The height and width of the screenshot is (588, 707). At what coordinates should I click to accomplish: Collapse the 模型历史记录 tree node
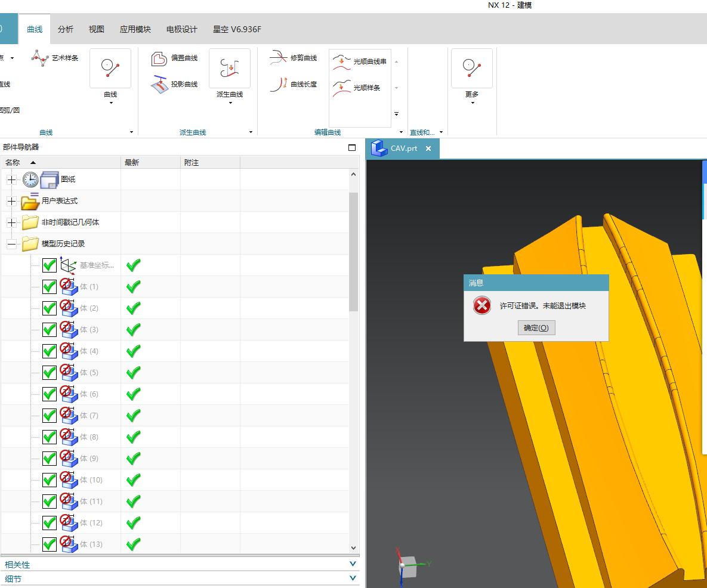(11, 244)
